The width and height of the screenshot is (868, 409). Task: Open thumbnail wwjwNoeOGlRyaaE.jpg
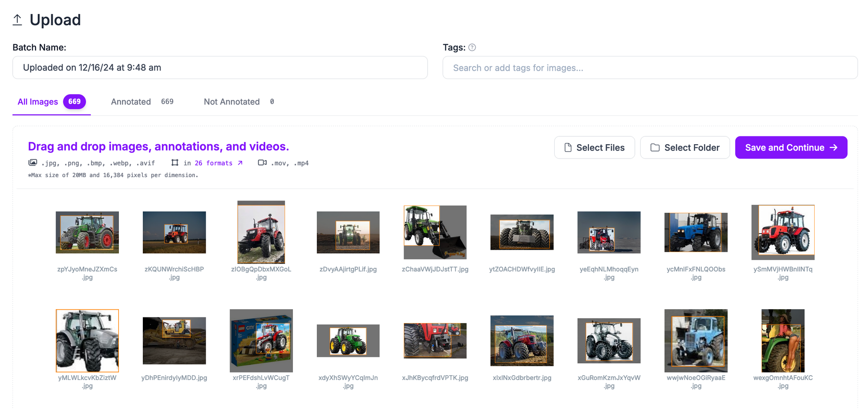tap(696, 341)
